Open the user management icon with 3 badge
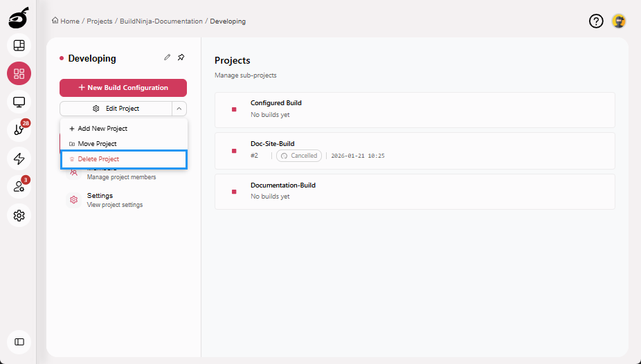The width and height of the screenshot is (641, 364). click(x=19, y=187)
